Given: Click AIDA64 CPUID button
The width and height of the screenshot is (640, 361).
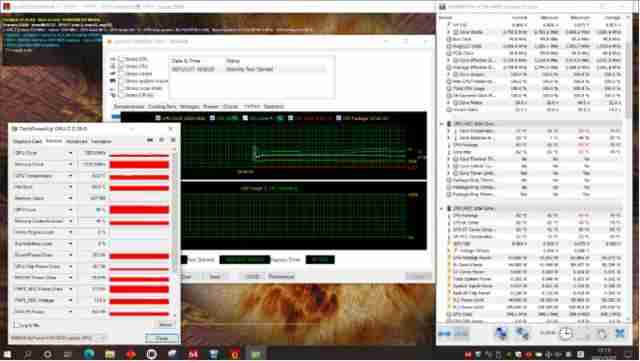Looking at the screenshot, I should [252, 276].
